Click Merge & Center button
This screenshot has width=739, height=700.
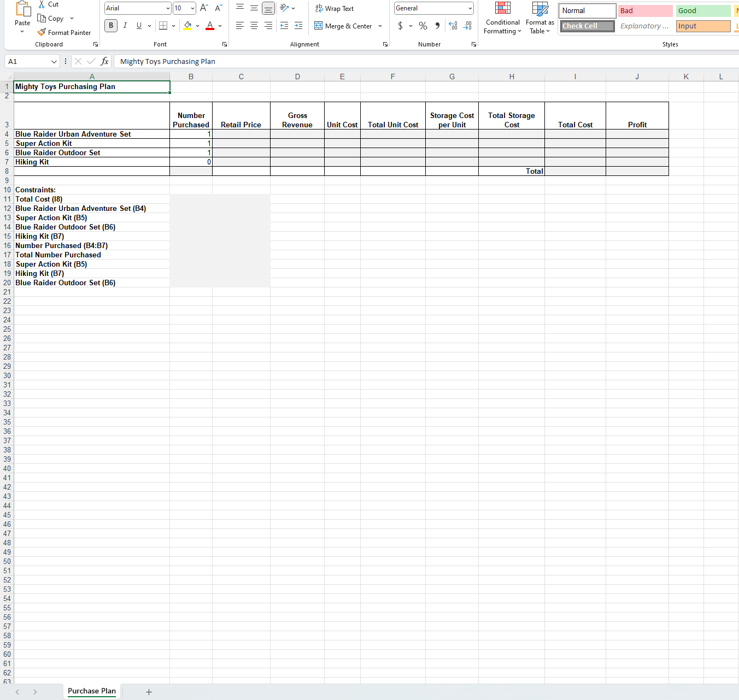click(343, 26)
